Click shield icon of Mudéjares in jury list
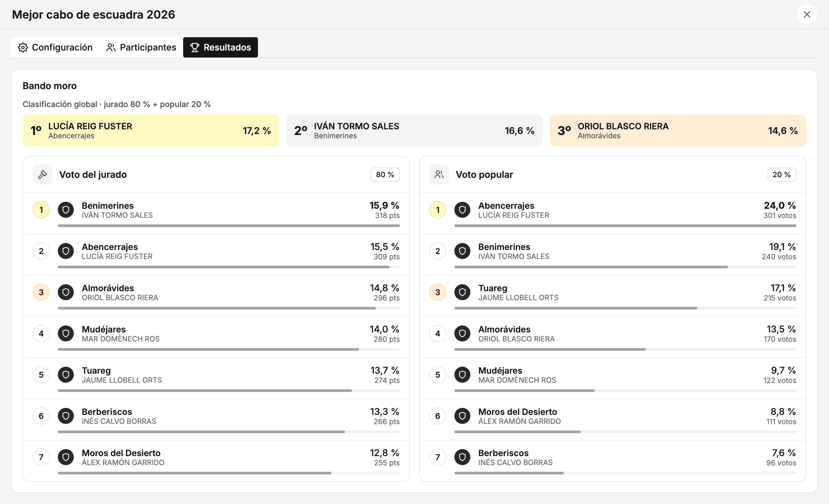This screenshot has width=829, height=504. point(66,333)
